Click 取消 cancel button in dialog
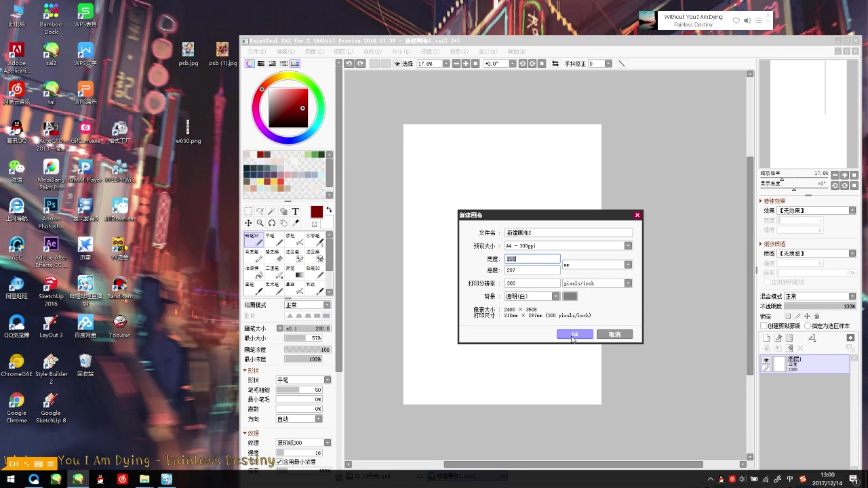The image size is (868, 488). 614,334
